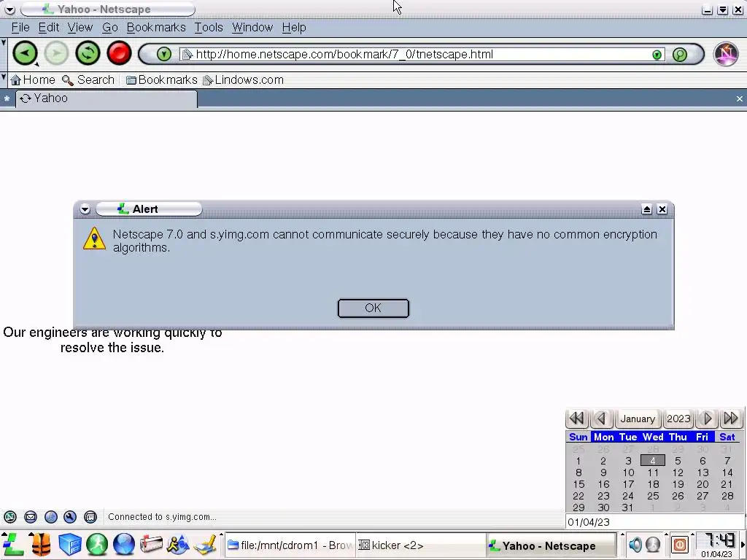Open the location history dropdown in the URL bar

tap(163, 54)
